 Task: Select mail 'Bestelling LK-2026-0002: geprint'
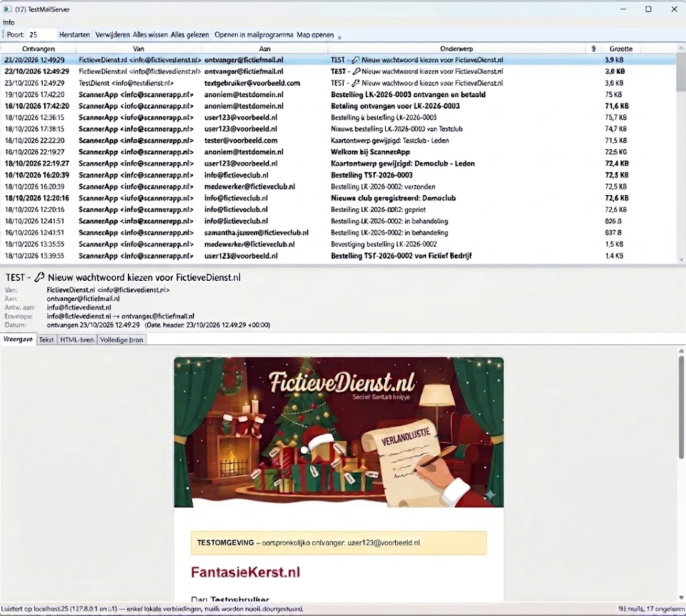pyautogui.click(x=338, y=209)
